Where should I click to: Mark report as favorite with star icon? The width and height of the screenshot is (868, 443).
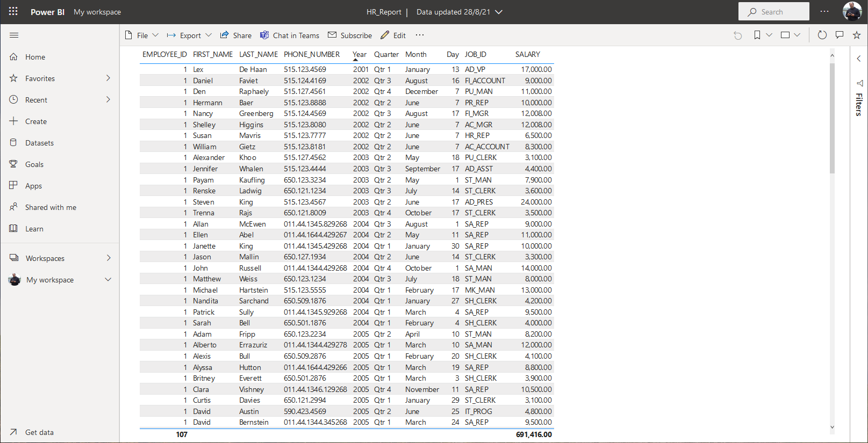[x=857, y=35]
